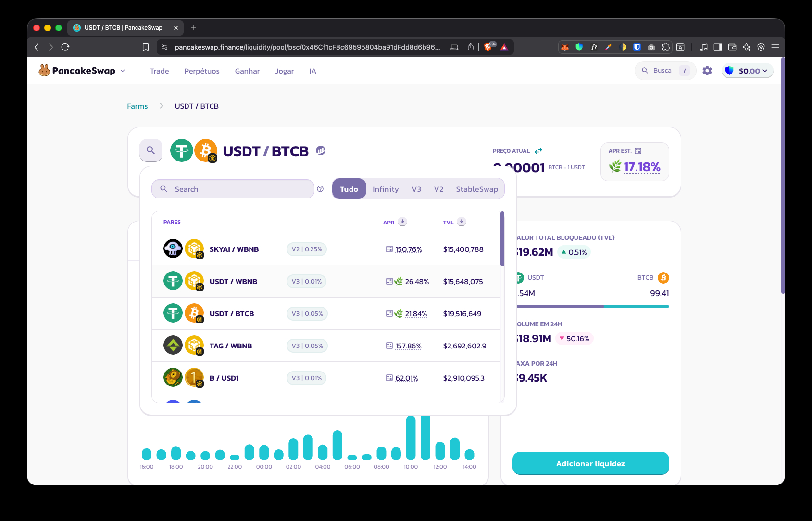Screen dimensions: 812x521
Task: Click the share icon in the address bar
Action: [471, 47]
